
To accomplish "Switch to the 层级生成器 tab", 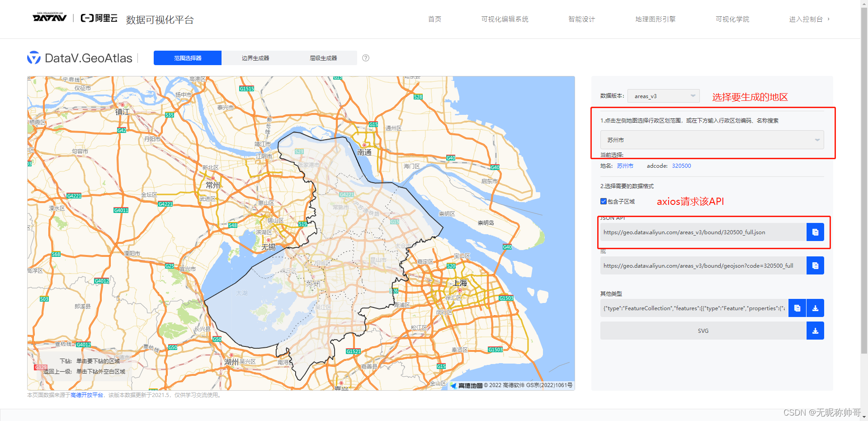I will point(323,58).
